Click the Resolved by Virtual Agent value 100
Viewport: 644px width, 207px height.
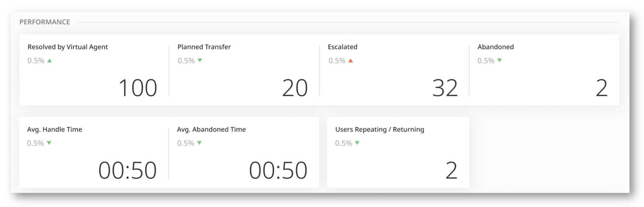[x=138, y=88]
